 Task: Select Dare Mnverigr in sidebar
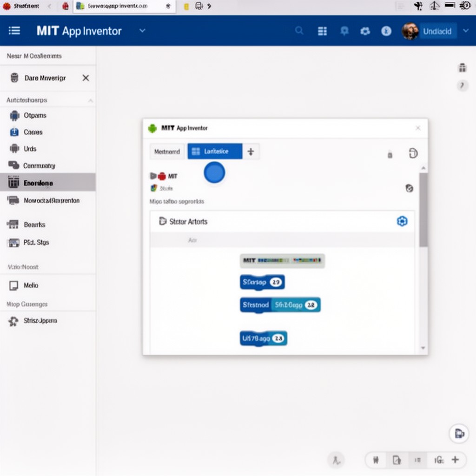45,78
